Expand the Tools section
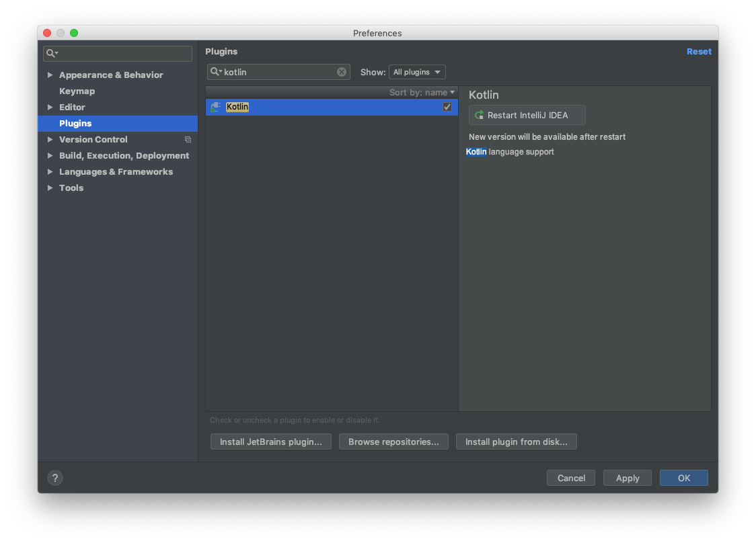This screenshot has width=756, height=543. [50, 188]
